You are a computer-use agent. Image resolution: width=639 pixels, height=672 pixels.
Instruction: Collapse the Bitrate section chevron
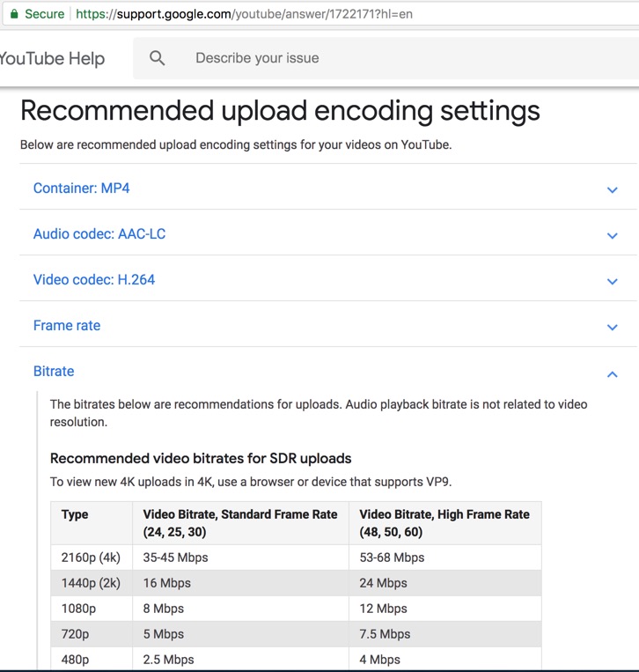point(612,374)
